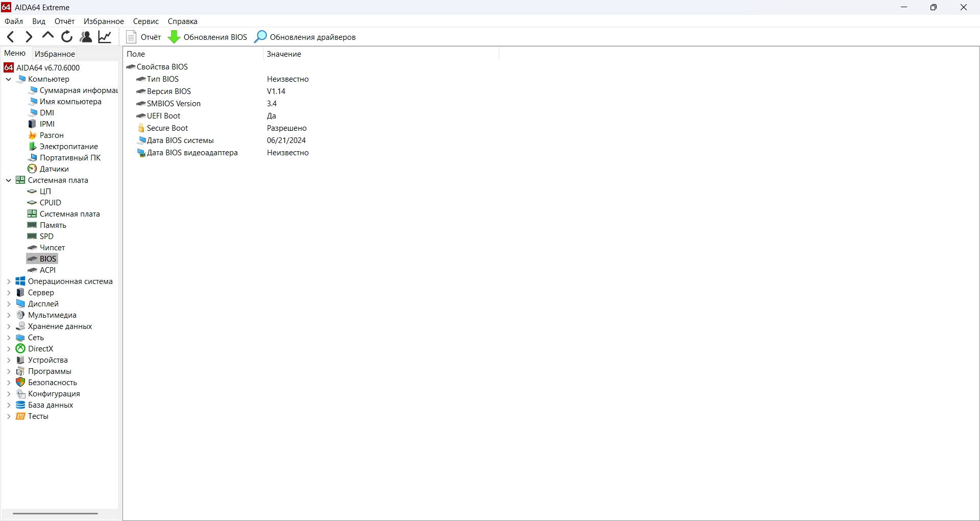Screen dimensions: 980x521
Task: Open the Файл menu
Action: click(14, 21)
